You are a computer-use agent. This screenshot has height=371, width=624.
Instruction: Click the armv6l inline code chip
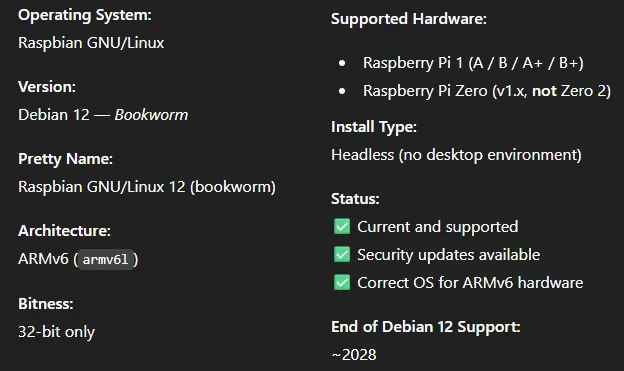tap(105, 260)
